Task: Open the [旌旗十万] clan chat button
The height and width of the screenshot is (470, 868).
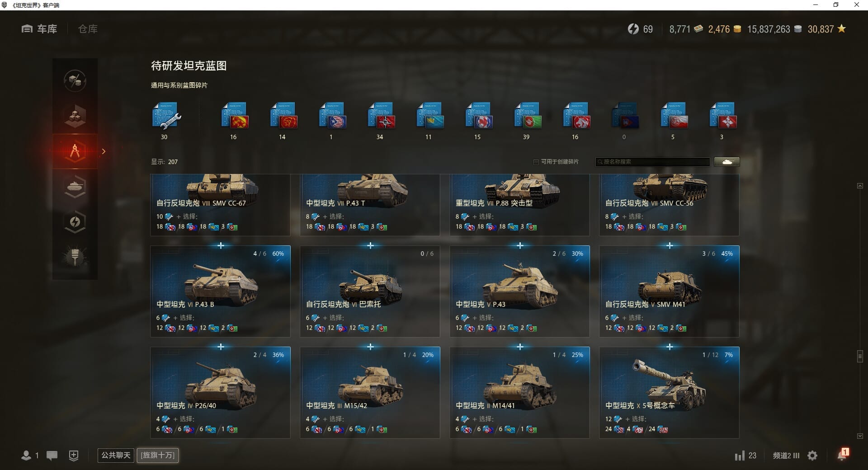Action: tap(158, 455)
